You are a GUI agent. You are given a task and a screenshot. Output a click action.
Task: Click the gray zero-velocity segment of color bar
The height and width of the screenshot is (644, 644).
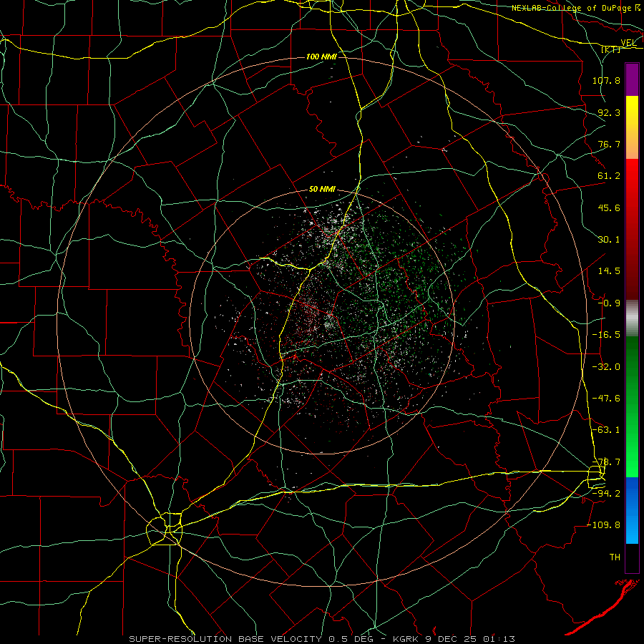point(632,318)
